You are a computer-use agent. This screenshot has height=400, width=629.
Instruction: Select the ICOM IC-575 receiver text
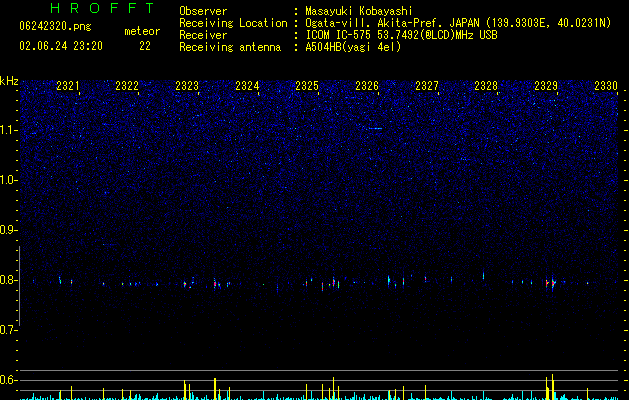pos(401,35)
